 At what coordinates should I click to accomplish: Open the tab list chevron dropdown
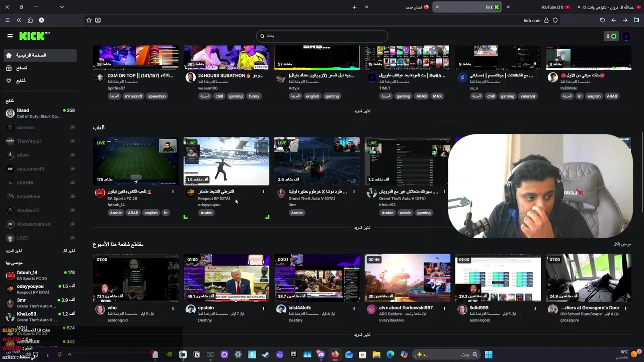coord(61,7)
